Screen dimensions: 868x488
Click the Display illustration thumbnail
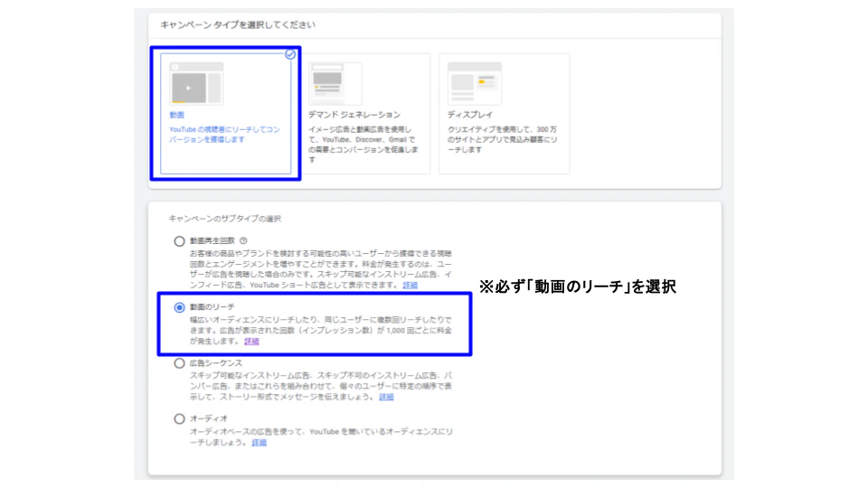pyautogui.click(x=475, y=83)
